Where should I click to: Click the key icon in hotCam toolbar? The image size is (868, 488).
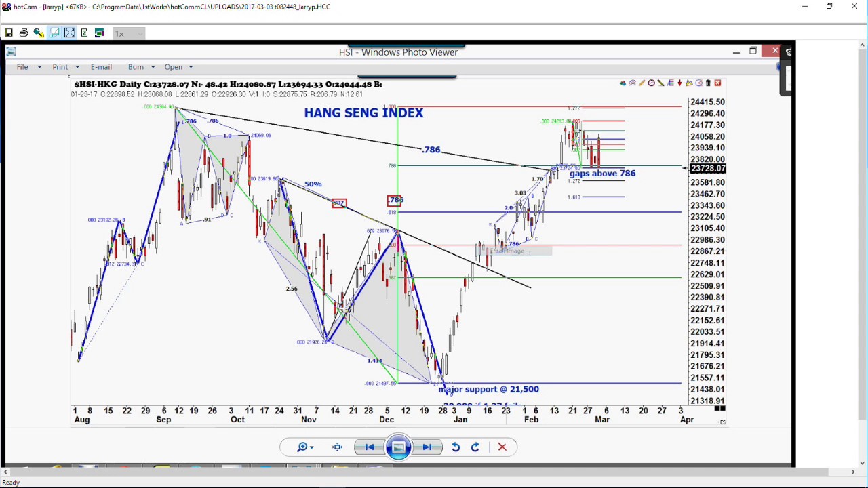coord(39,33)
